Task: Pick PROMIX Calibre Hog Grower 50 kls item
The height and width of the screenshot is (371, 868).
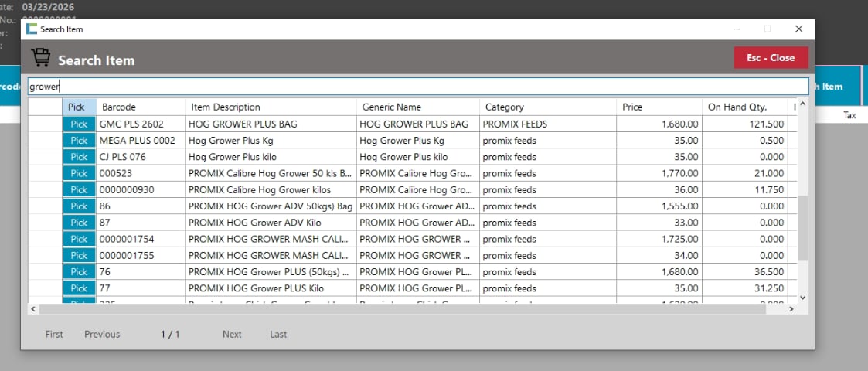Action: (79, 173)
